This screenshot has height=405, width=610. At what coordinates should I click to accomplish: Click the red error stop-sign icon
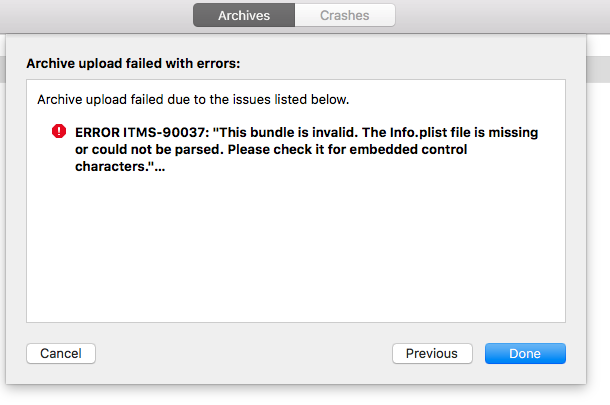pyautogui.click(x=59, y=131)
